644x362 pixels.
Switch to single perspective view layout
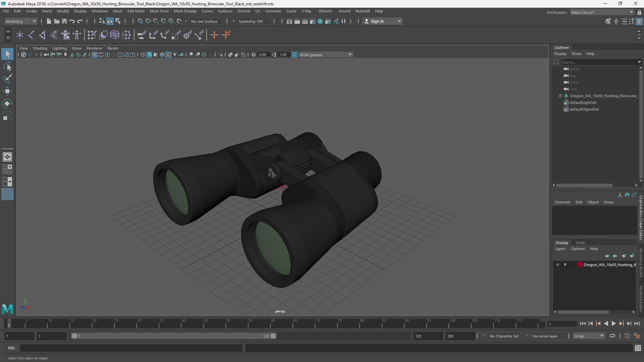click(x=7, y=157)
